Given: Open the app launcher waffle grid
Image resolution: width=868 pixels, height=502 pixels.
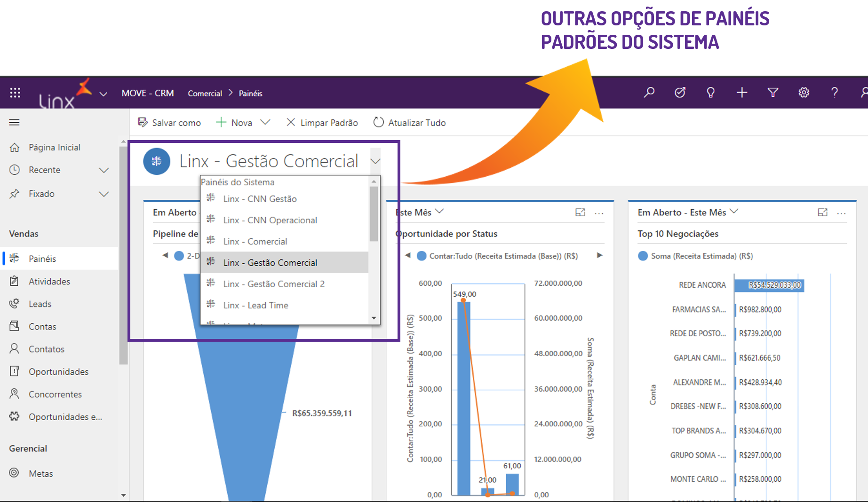Looking at the screenshot, I should 15,93.
